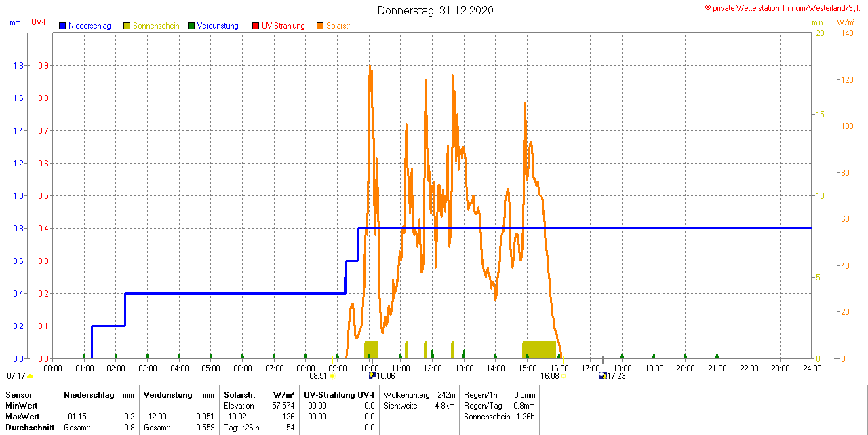Click the blue-yellow icon beside 10:06
This screenshot has width=868, height=435.
(372, 375)
